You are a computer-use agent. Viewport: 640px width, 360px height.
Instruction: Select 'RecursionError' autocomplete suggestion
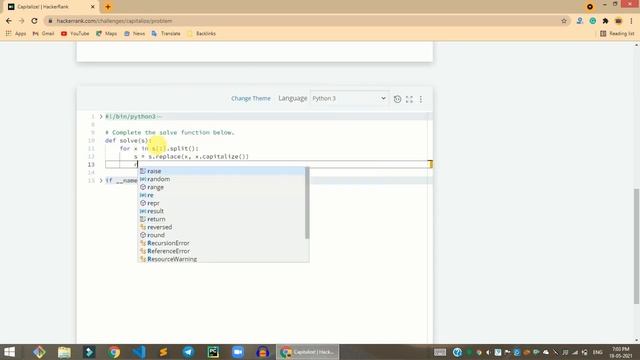[x=221, y=243]
